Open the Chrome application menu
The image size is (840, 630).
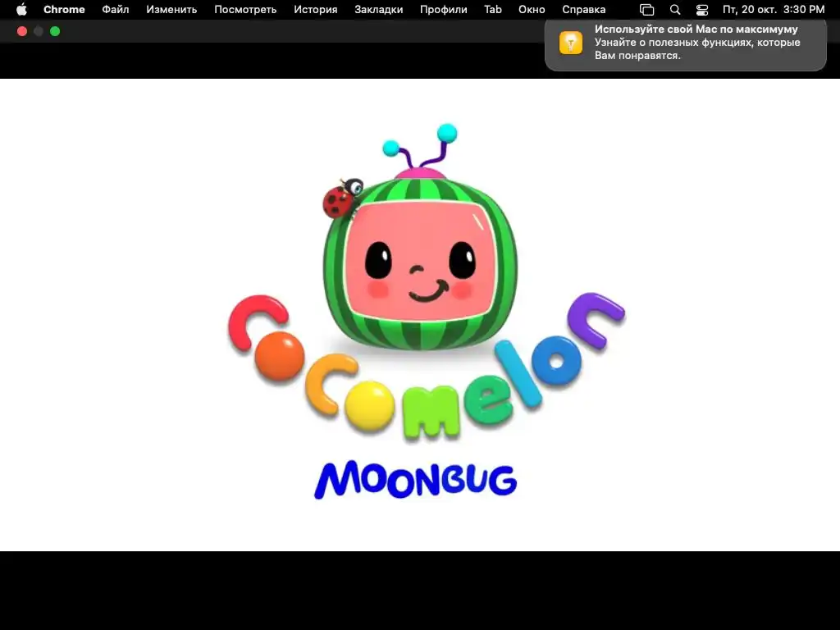point(64,10)
